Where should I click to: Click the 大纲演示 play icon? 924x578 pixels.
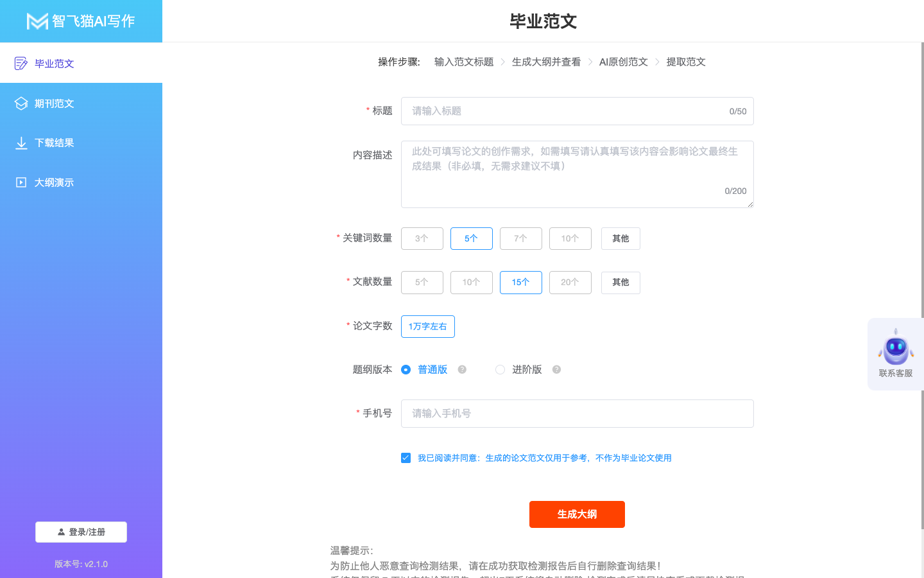pos(21,182)
